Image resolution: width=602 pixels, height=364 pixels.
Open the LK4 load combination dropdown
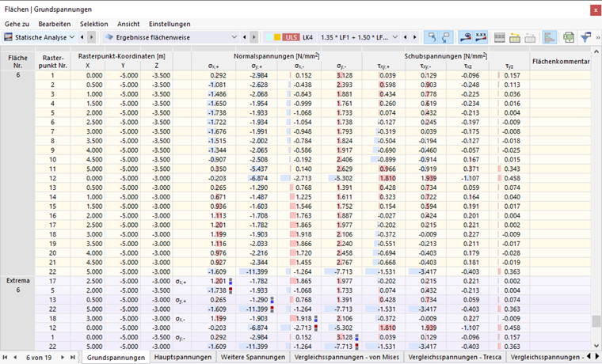click(x=394, y=37)
